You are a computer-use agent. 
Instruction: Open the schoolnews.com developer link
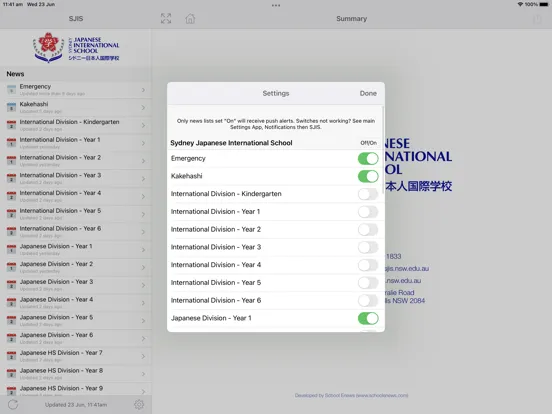coord(351,395)
